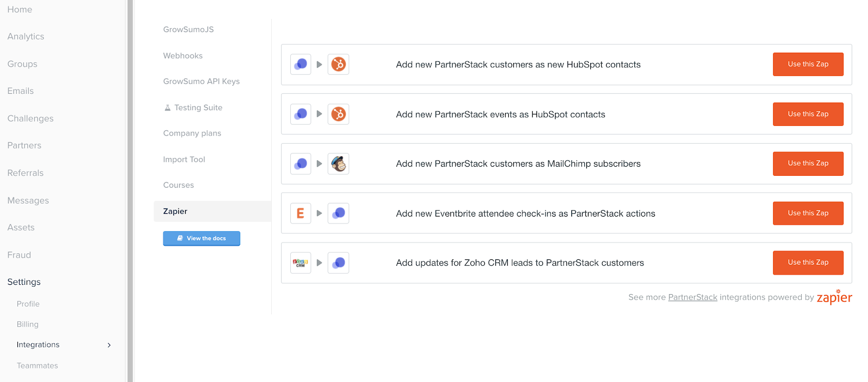Use the MailChimp subscribers Zap
The image size is (868, 382).
[808, 163]
